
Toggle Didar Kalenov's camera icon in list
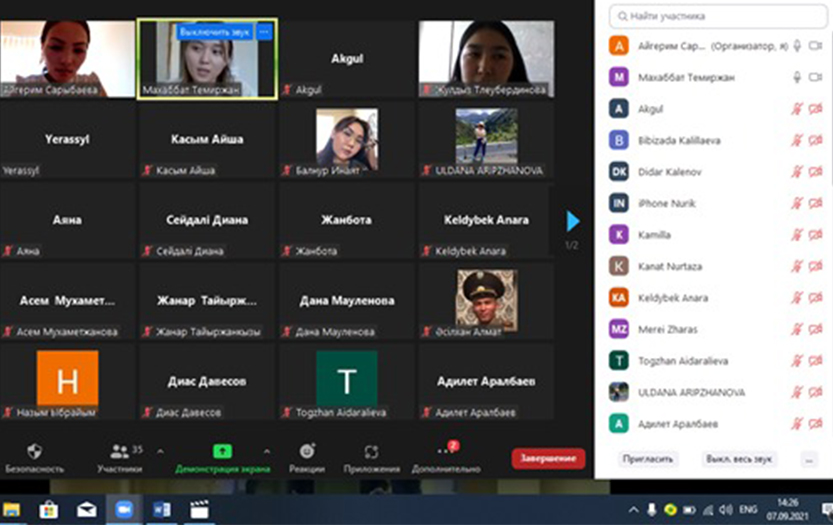[x=815, y=172]
